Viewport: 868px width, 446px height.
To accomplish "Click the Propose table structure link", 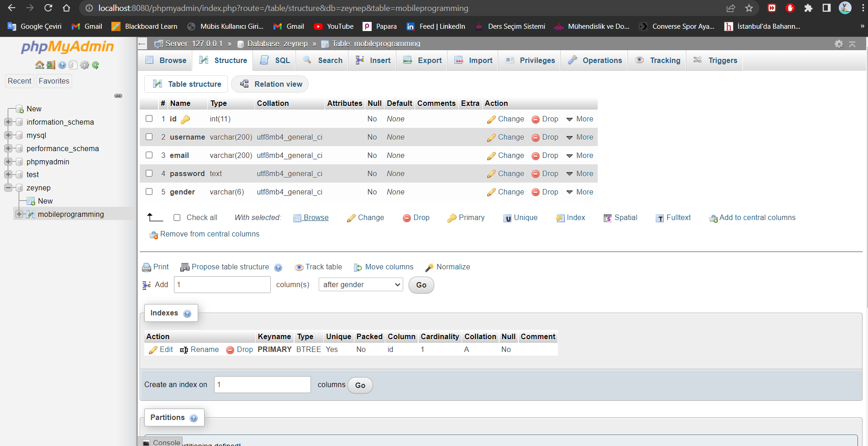I will (230, 267).
